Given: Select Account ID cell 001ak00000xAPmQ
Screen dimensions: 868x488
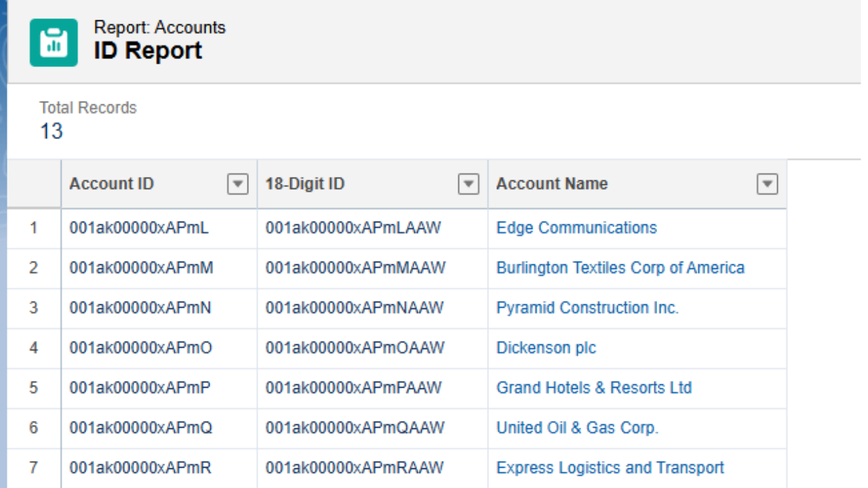Looking at the screenshot, I should (x=140, y=428).
